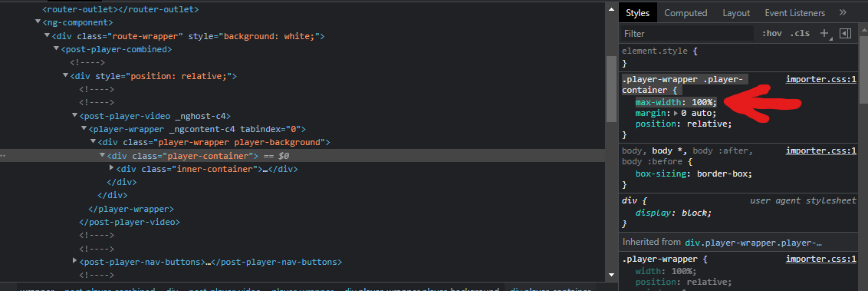Click the display: block user agent declaration
Image resolution: width=868 pixels, height=291 pixels.
[x=673, y=212]
